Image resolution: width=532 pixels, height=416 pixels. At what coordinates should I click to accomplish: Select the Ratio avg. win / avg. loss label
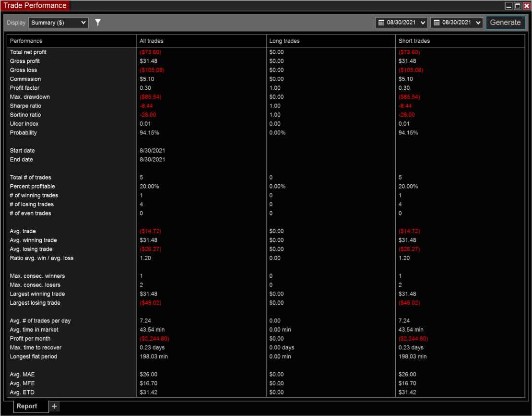pos(42,258)
